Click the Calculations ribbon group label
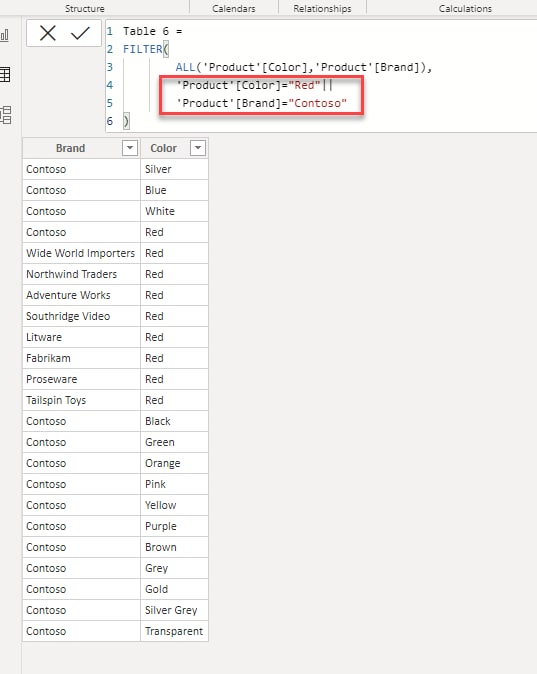 coord(465,8)
